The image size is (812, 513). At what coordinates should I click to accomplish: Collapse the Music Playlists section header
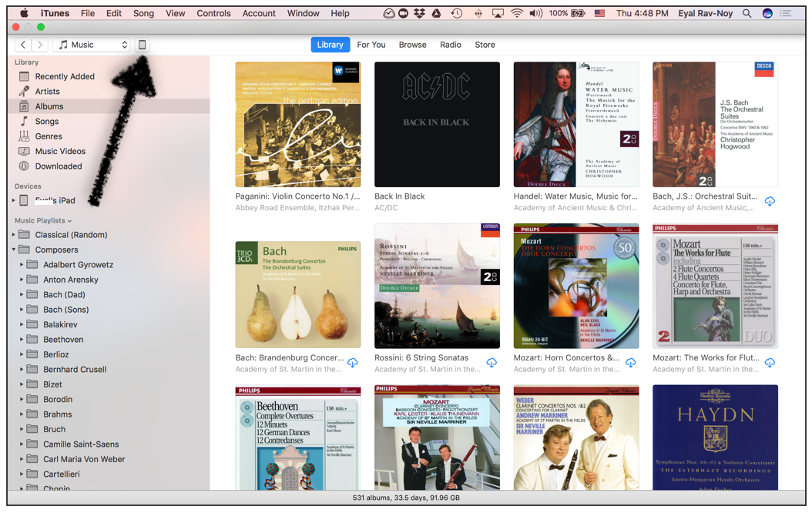tap(43, 220)
